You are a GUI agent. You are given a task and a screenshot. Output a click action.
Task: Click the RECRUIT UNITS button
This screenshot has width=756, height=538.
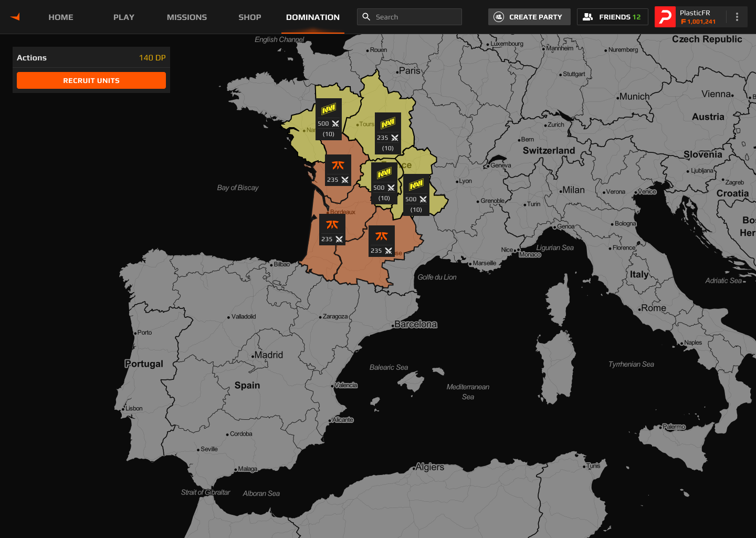point(91,80)
